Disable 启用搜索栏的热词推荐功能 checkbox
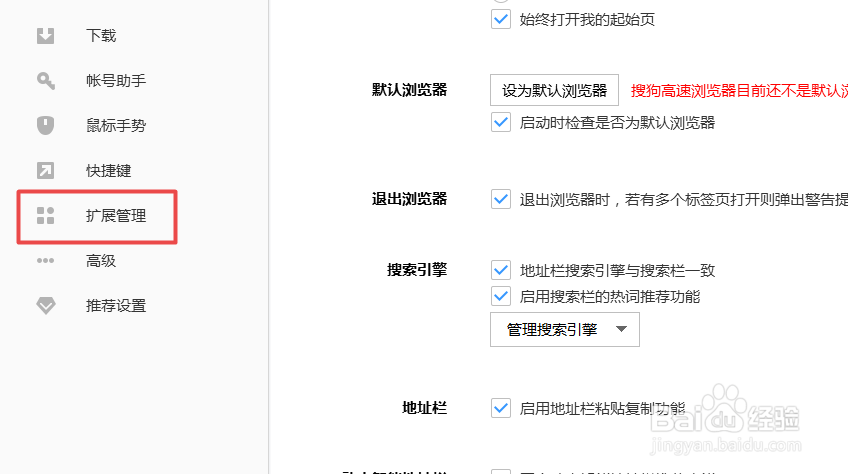Viewport: 848px width, 474px height. [x=501, y=296]
